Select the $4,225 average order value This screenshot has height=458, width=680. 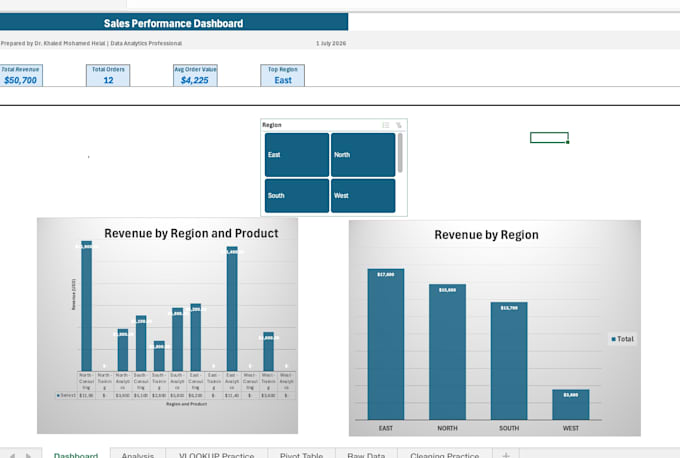point(195,80)
